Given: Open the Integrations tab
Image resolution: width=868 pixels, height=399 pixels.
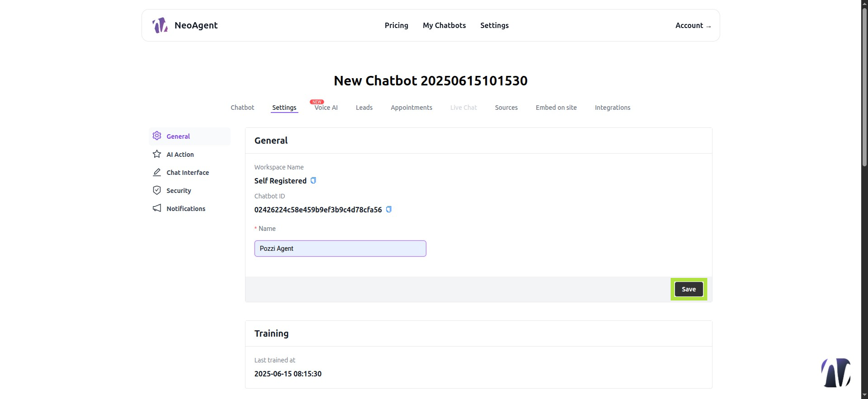Looking at the screenshot, I should click(613, 108).
